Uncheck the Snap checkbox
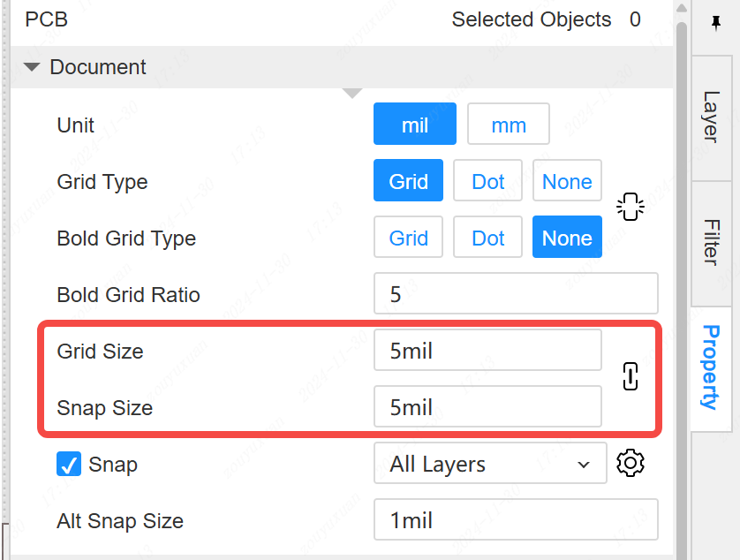 point(69,464)
